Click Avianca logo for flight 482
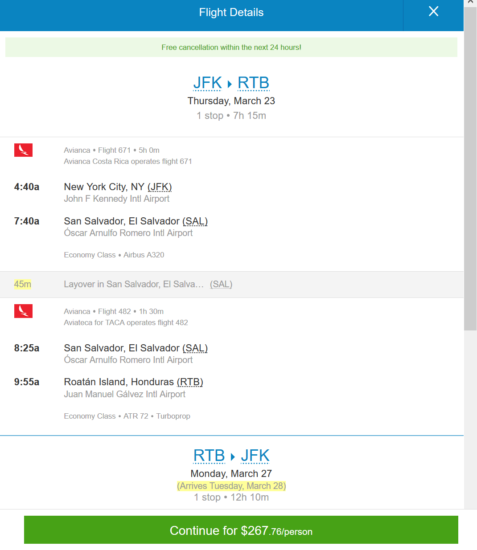The height and width of the screenshot is (550, 477). [23, 311]
